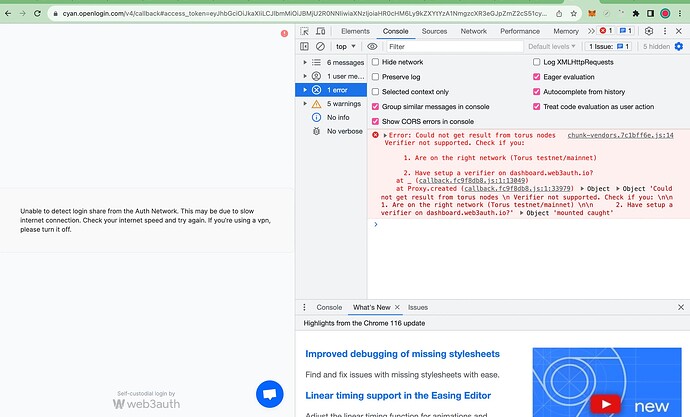
Task: Expand the 6 messages group
Action: [305, 62]
